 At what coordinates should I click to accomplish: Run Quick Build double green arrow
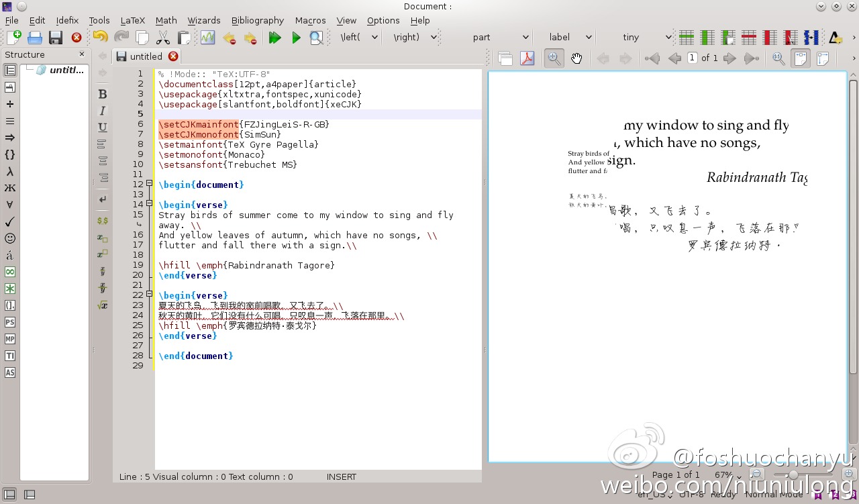pos(274,38)
